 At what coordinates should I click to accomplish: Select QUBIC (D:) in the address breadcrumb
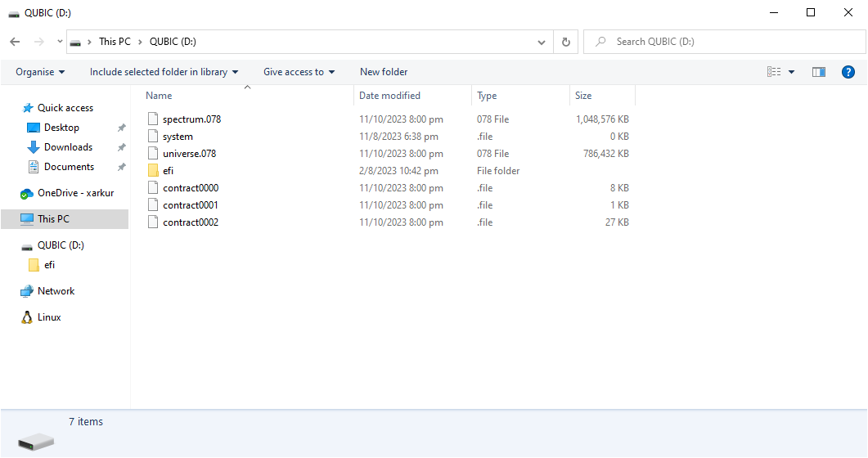[x=173, y=42]
